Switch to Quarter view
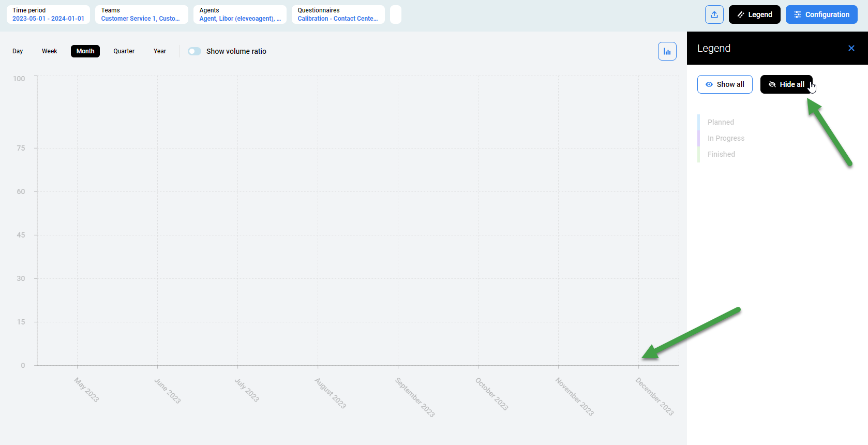Viewport: 868px width, 445px height. coord(124,51)
